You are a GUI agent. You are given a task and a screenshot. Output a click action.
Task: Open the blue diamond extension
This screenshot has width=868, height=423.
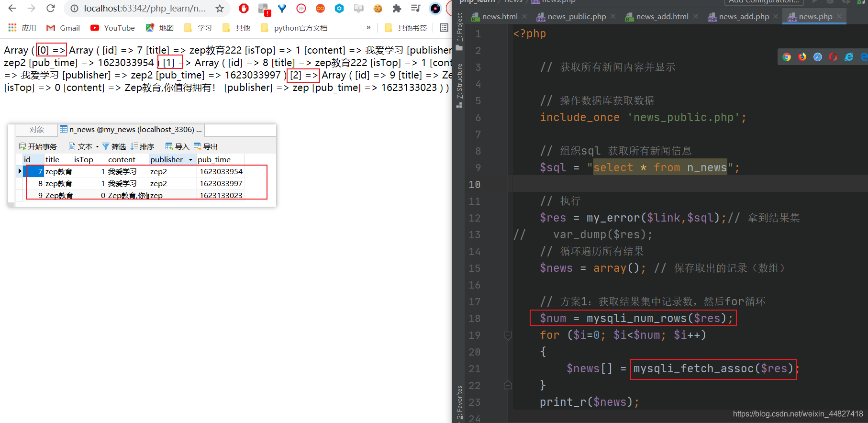pos(282,8)
